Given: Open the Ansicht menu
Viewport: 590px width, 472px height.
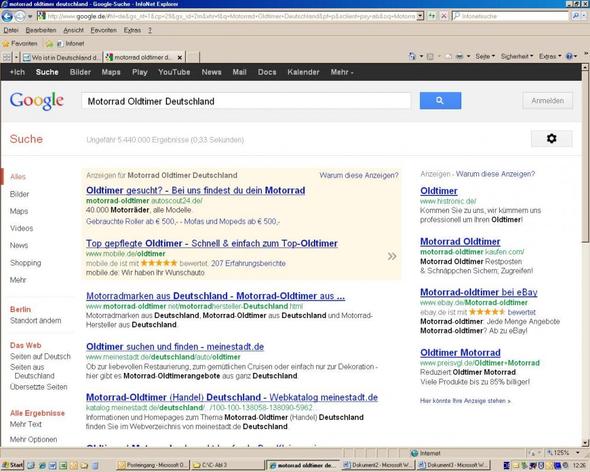Looking at the screenshot, I should (x=73, y=30).
